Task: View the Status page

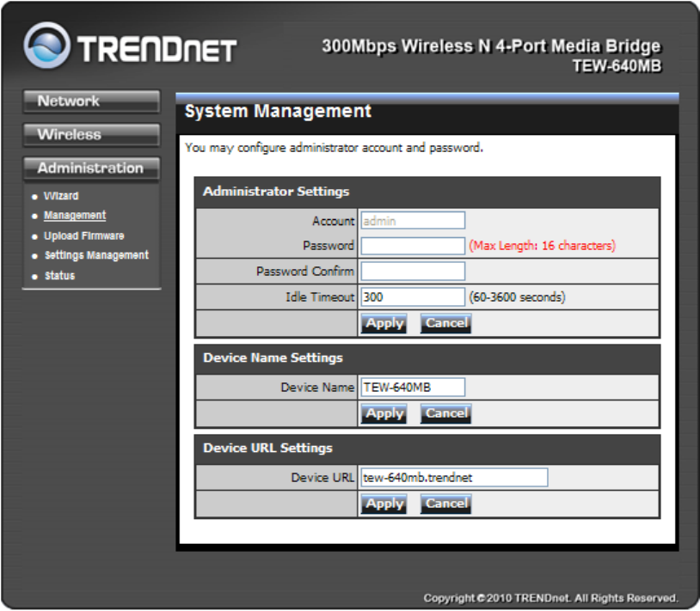Action: coord(60,276)
